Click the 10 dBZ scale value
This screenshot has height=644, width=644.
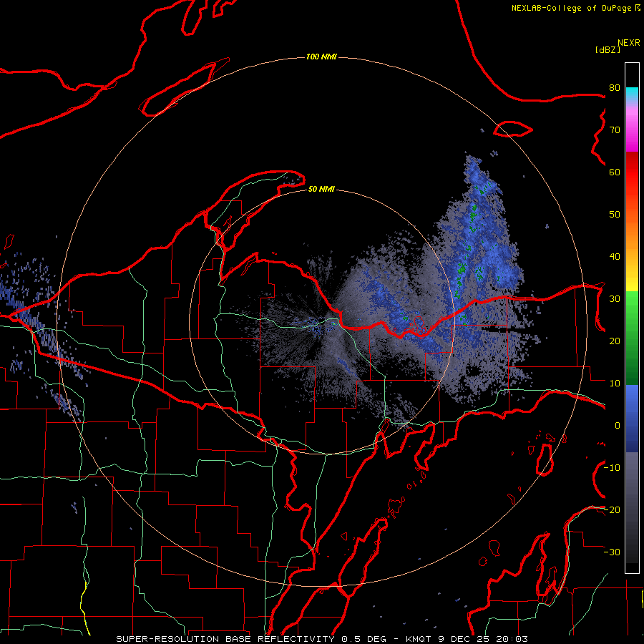615,384
